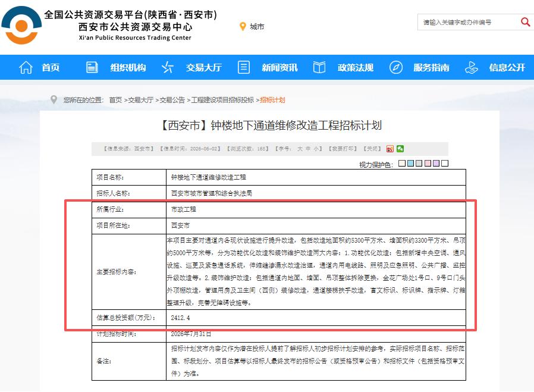Click the home icon beside 首页
534x392 pixels.
click(26, 67)
